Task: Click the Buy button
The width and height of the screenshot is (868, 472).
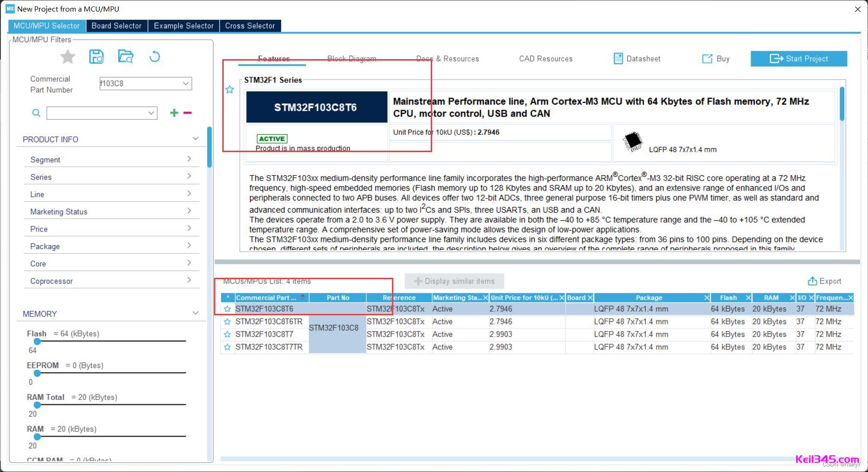Action: click(x=716, y=59)
